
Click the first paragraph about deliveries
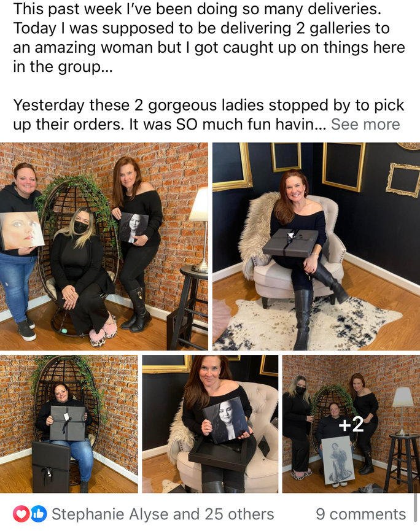pyautogui.click(x=209, y=37)
